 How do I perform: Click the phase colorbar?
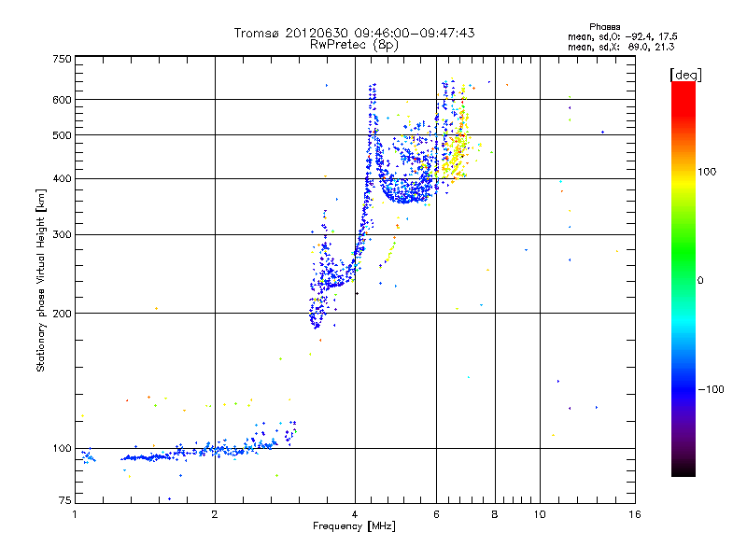coord(684,279)
